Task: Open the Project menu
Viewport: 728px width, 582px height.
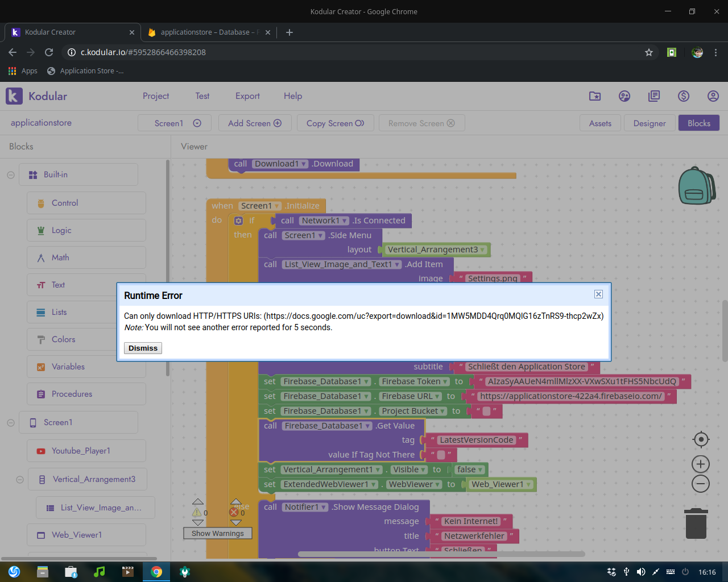Action: tap(156, 96)
